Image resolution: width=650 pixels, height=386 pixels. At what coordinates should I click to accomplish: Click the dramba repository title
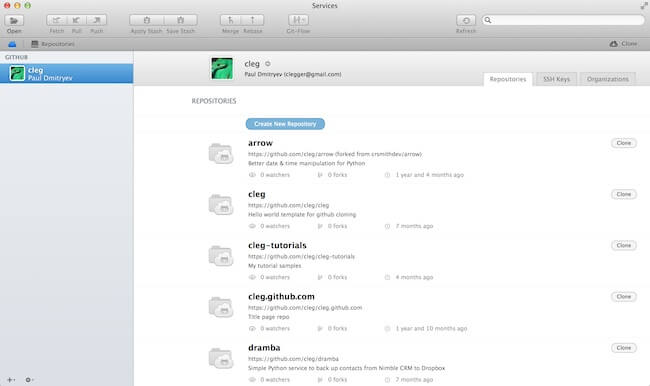point(264,348)
